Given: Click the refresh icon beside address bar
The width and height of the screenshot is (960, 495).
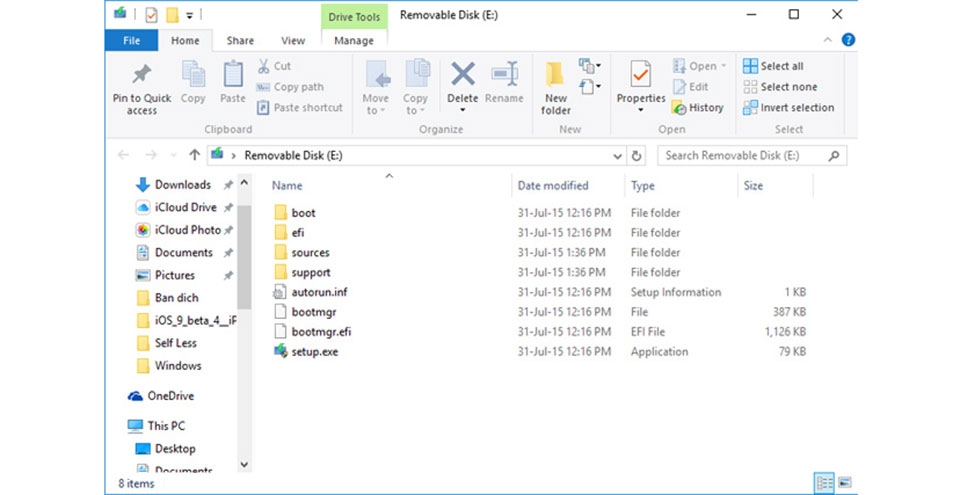Looking at the screenshot, I should pyautogui.click(x=636, y=156).
